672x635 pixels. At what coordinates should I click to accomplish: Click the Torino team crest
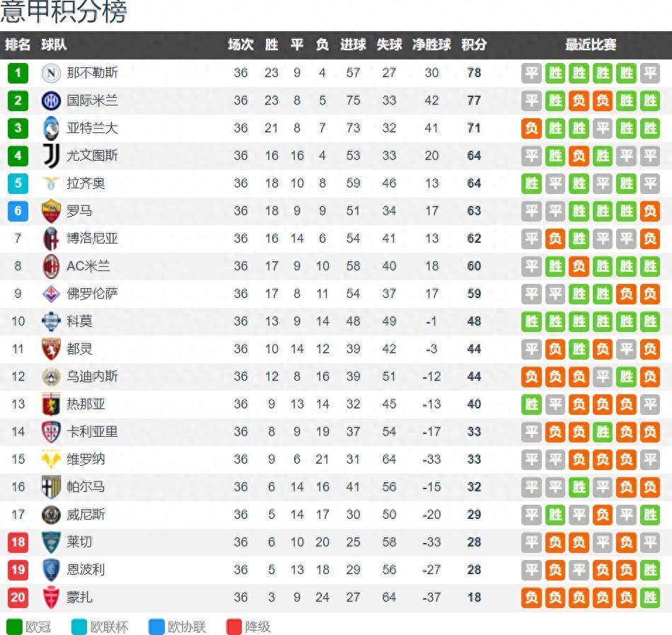pos(51,349)
